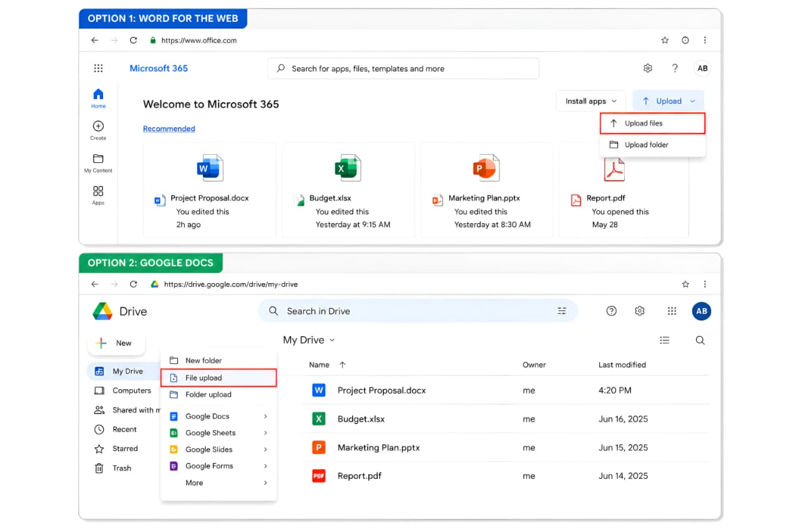
Task: Select New folder in Drive's New menu
Action: [x=218, y=360]
